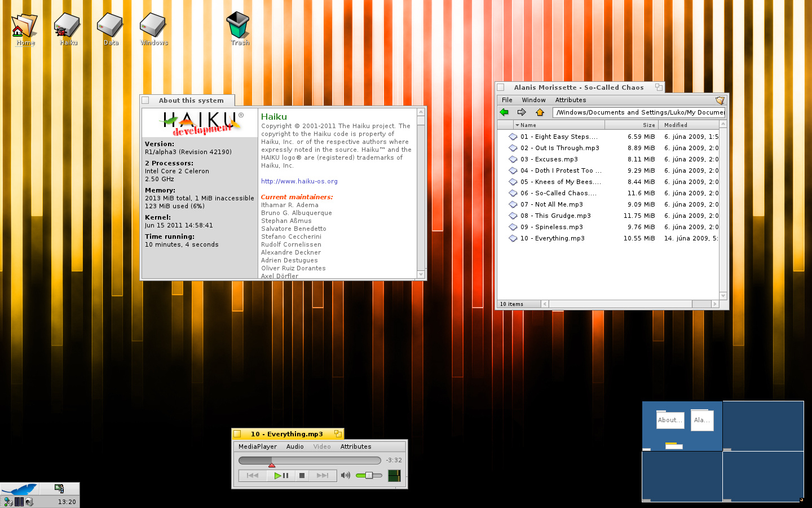Click Play/Pause button in MediaPlayer
The image size is (812, 508).
coord(281,476)
